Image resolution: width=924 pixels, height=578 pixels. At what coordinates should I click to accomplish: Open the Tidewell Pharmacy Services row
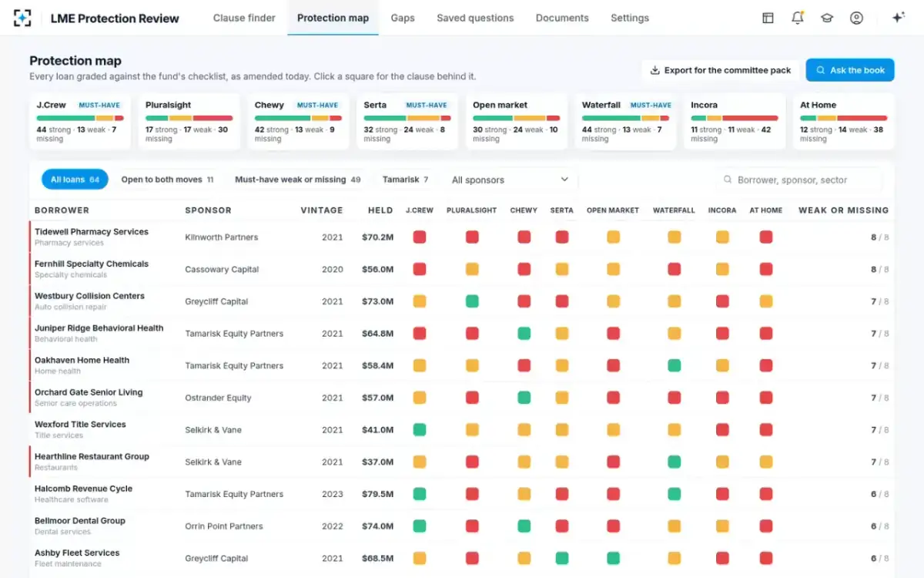(x=462, y=237)
